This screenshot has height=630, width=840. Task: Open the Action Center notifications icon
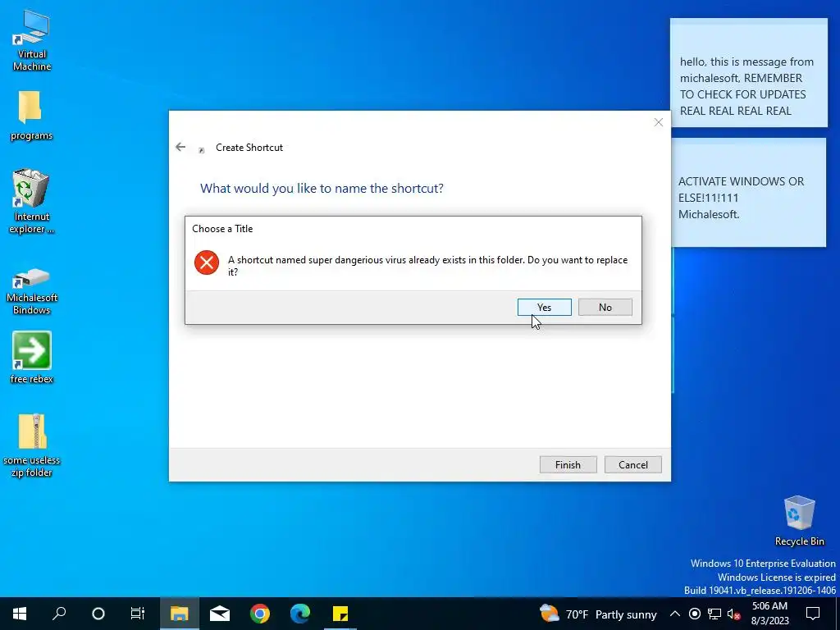pos(813,614)
